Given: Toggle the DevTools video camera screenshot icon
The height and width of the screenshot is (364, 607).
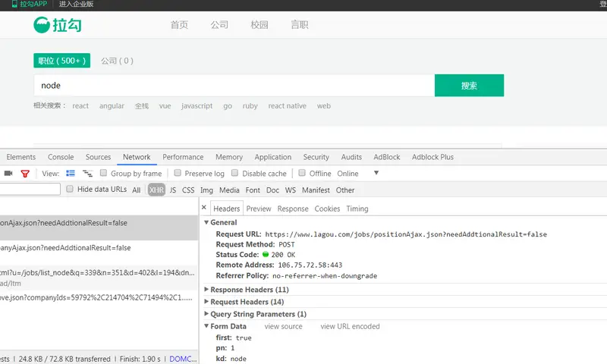Looking at the screenshot, I should click(8, 174).
